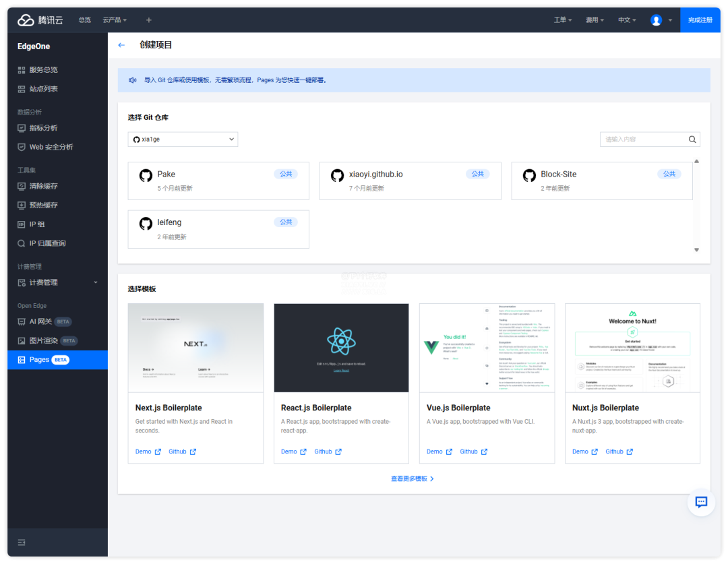
Task: Open the Demo external link icon for Next.js
Action: tap(158, 451)
